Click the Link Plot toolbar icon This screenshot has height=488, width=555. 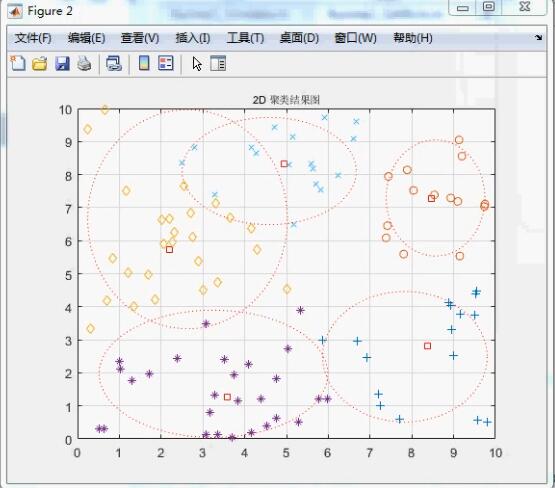114,64
